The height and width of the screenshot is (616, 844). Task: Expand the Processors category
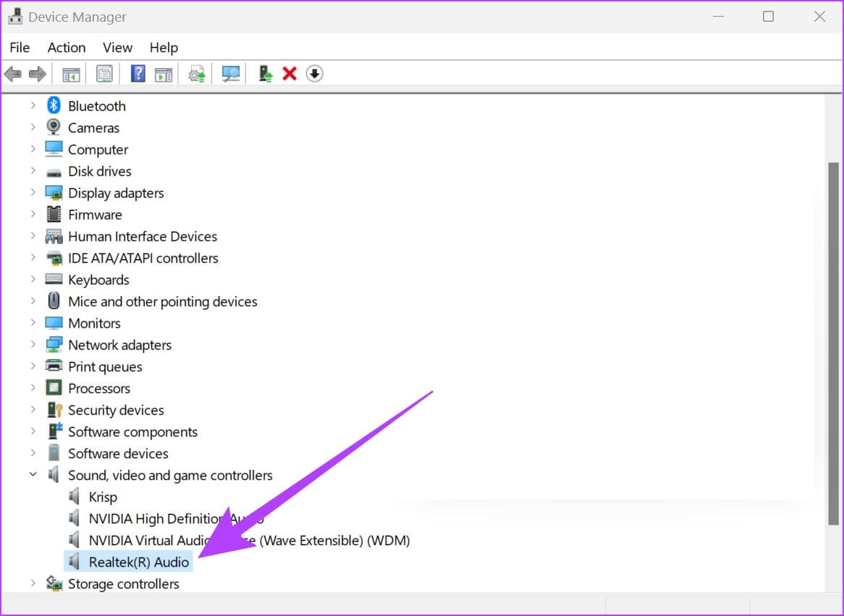coord(33,387)
